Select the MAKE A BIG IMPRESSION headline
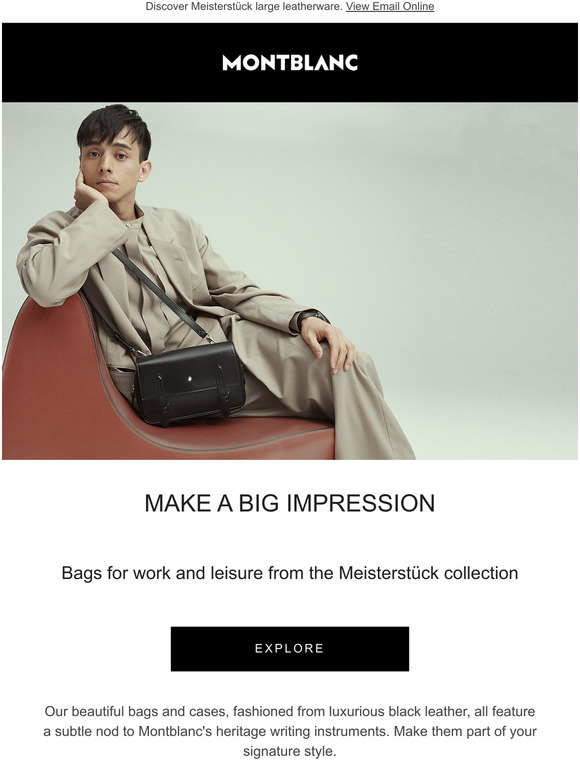The image size is (580, 774). pyautogui.click(x=290, y=503)
